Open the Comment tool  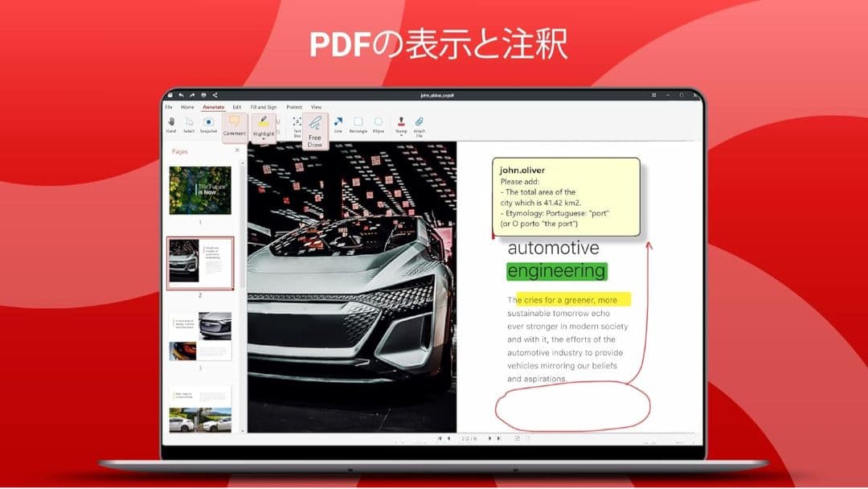234,121
